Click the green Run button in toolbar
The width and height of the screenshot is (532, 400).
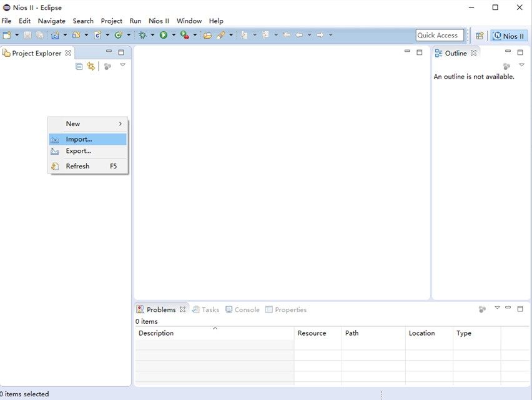pyautogui.click(x=163, y=36)
